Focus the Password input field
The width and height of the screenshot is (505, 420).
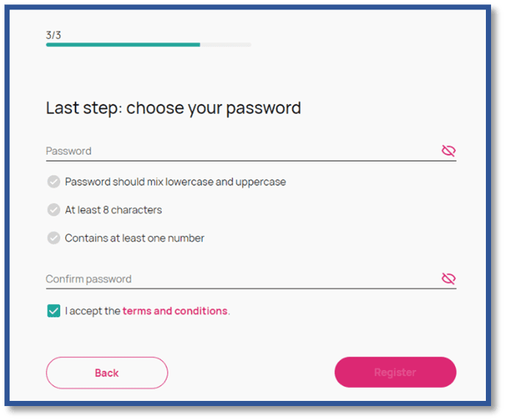click(x=235, y=151)
